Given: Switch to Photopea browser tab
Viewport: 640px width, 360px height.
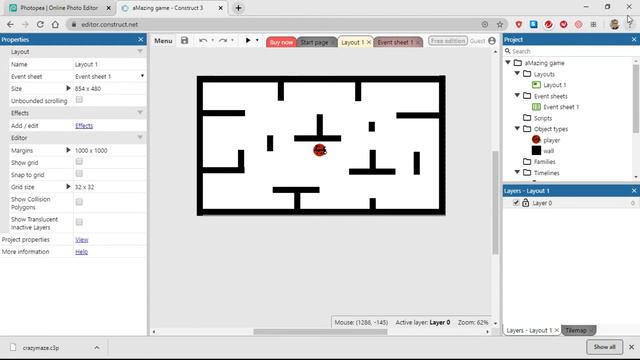Looking at the screenshot, I should (59, 8).
